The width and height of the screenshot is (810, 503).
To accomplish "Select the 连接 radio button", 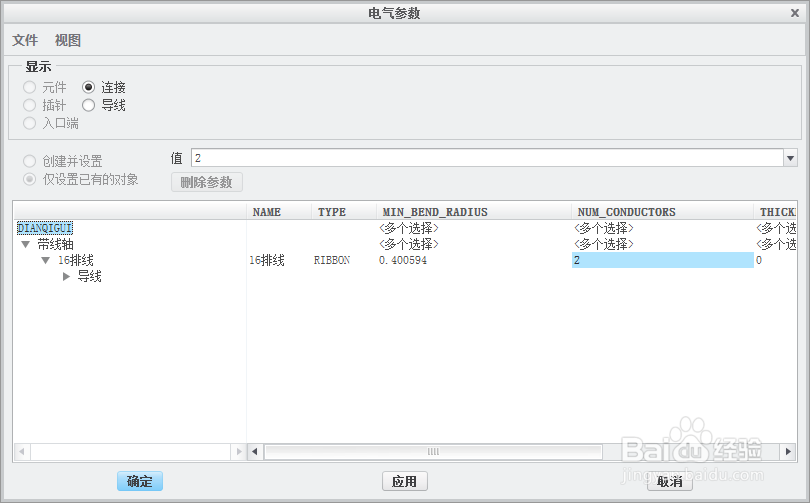I will 88,87.
